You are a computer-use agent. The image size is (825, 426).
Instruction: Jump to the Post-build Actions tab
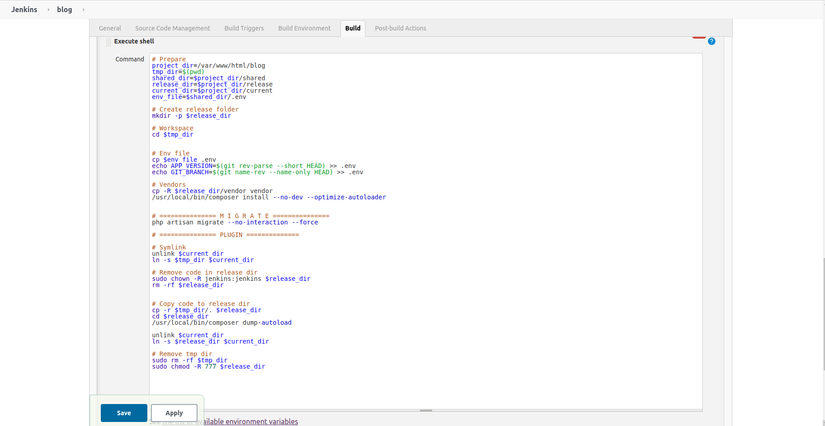click(400, 28)
